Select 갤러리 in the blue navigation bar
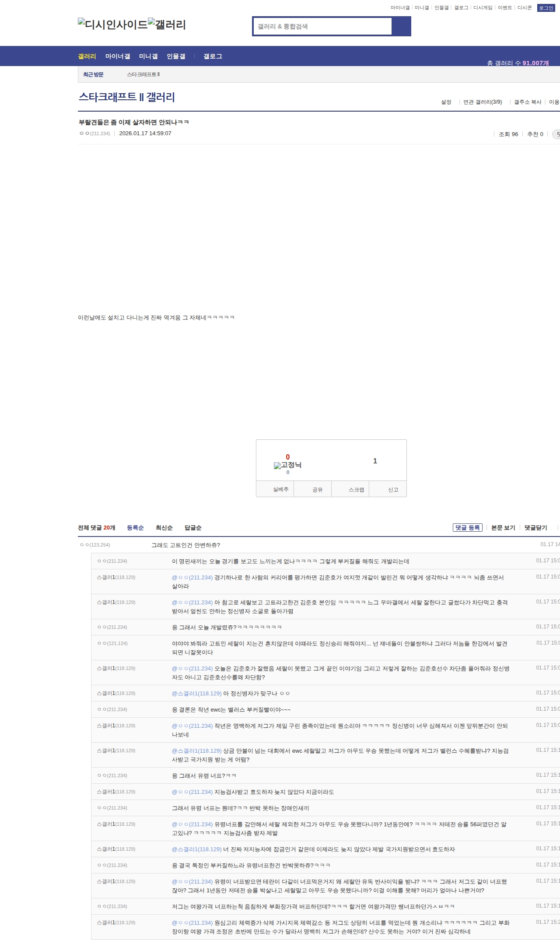 (x=87, y=56)
